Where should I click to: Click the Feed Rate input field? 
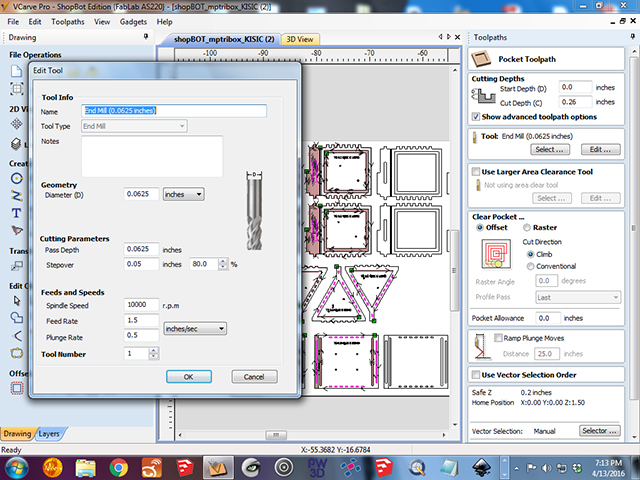click(141, 320)
